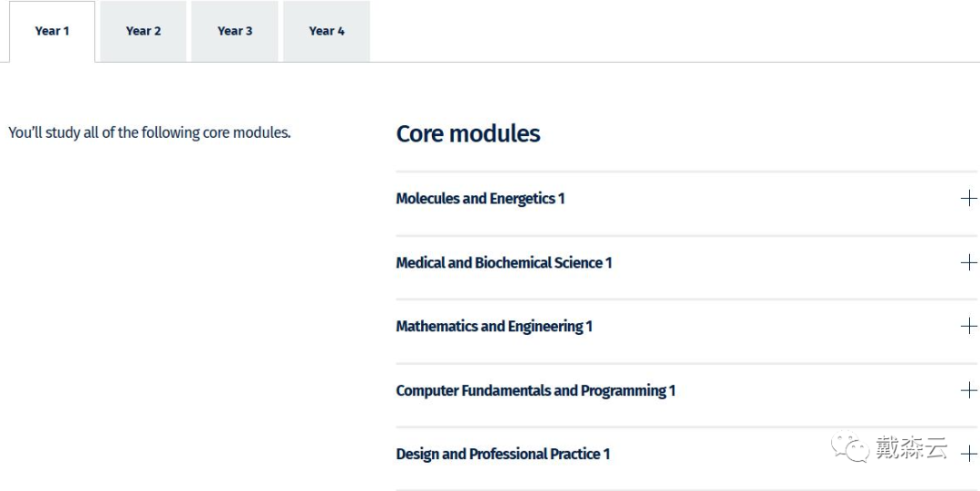Open Medical and Biochemical Science 1 title

click(x=504, y=262)
